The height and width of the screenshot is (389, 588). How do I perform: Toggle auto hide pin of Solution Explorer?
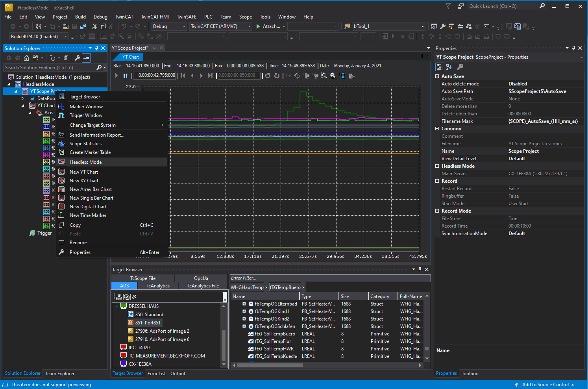(96, 48)
